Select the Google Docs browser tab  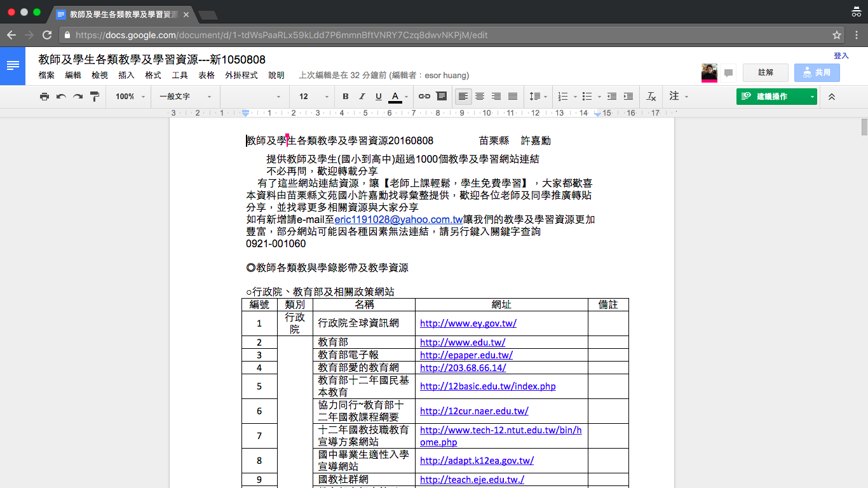point(122,14)
